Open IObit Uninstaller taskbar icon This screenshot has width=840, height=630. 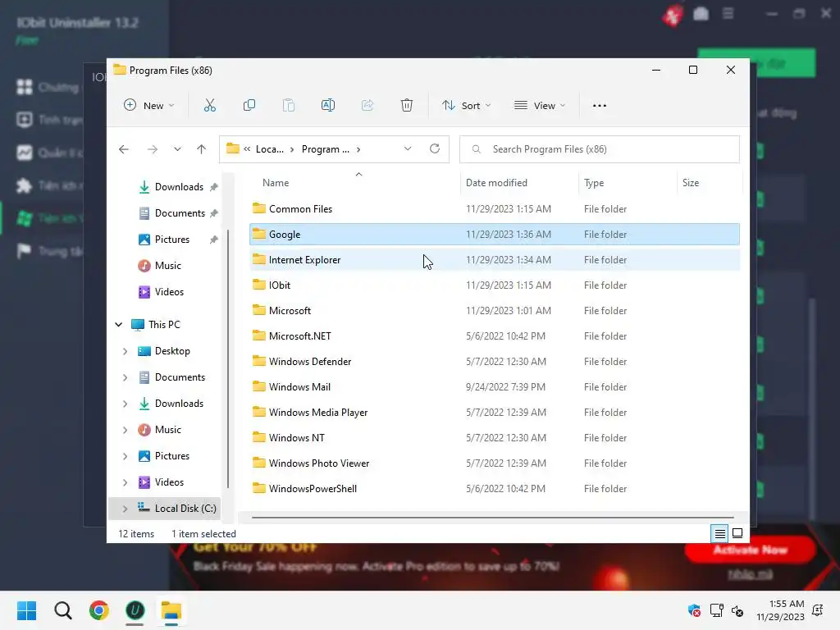coord(135,610)
